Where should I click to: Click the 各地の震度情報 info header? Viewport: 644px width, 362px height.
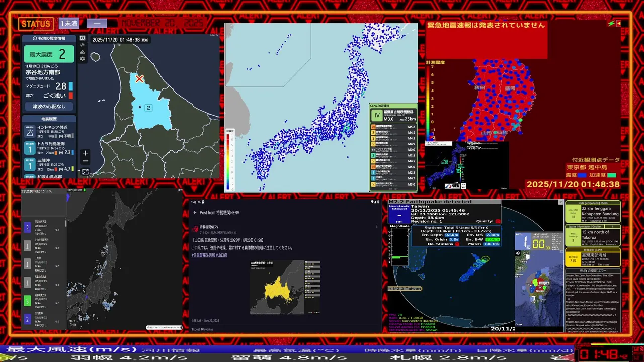pyautogui.click(x=49, y=38)
